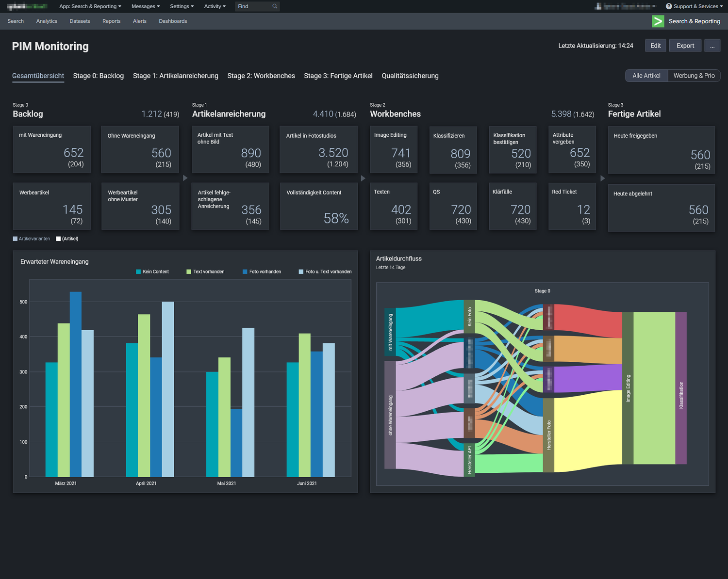Open the Attribute vergeben card
728x579 pixels.
(x=572, y=149)
